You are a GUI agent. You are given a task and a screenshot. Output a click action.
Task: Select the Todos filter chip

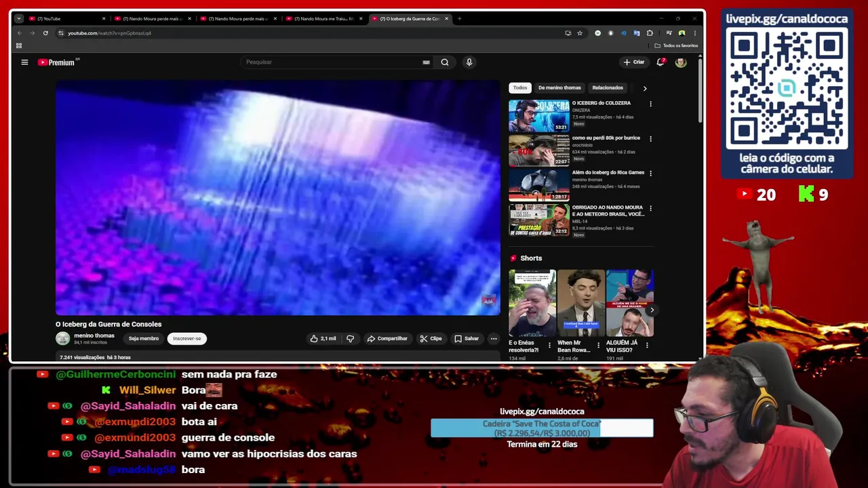(x=520, y=87)
